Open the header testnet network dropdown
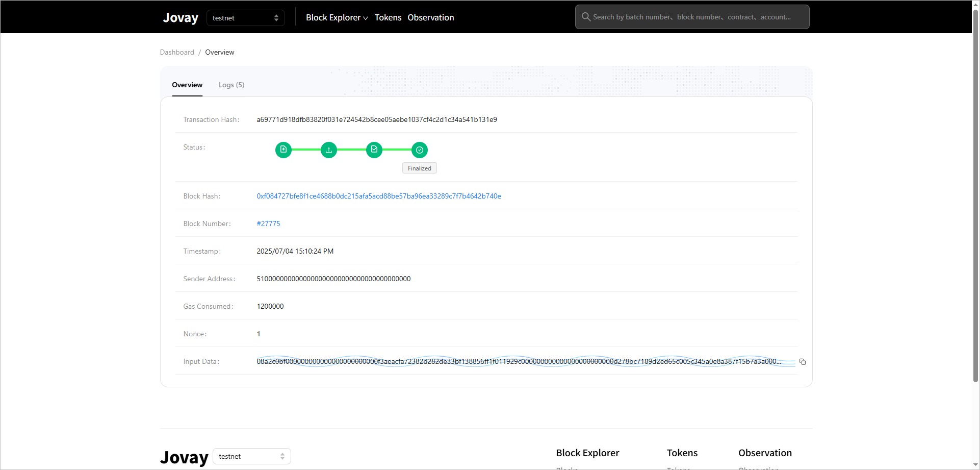Viewport: 980px width, 470px height. click(x=245, y=18)
